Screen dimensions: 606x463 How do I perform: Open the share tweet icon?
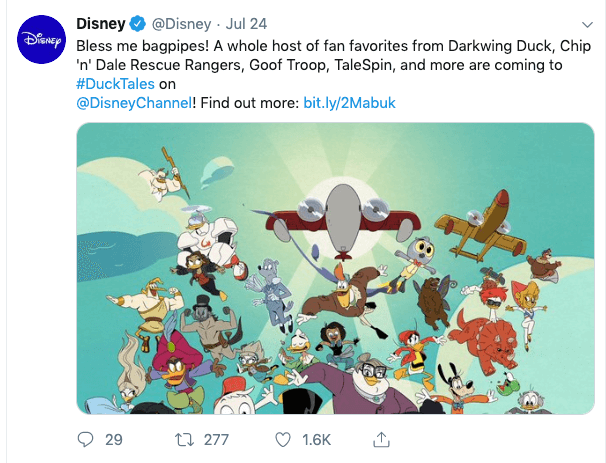click(381, 440)
